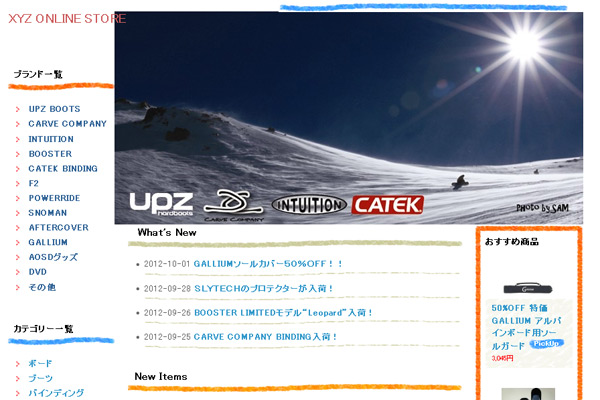Click the 2012-09-26 news date
600x400 pixels.
167,313
